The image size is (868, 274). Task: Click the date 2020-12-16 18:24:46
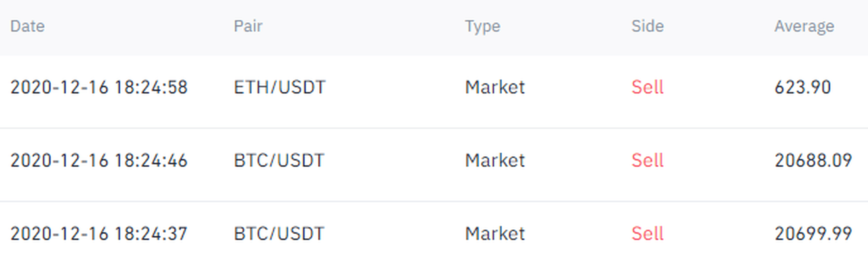click(x=99, y=161)
